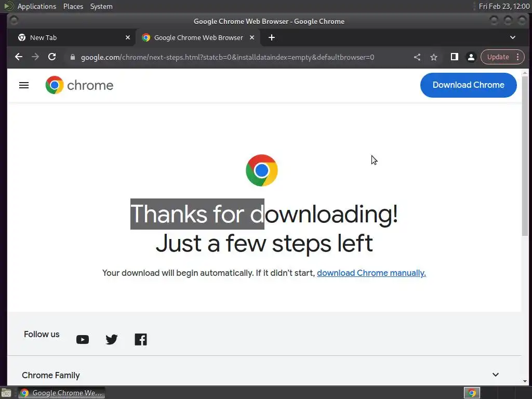Click the forward navigation arrow
Screen dimensions: 532x399
35,57
